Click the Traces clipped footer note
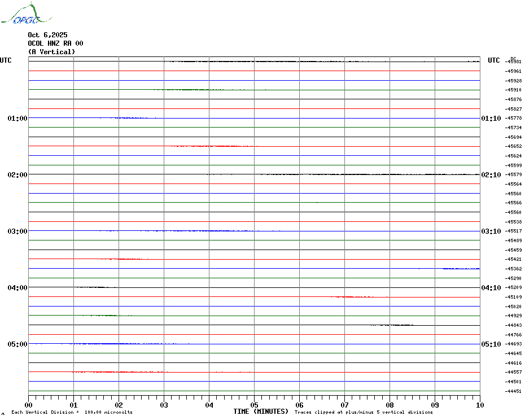This screenshot has height=420, width=525. [x=364, y=413]
